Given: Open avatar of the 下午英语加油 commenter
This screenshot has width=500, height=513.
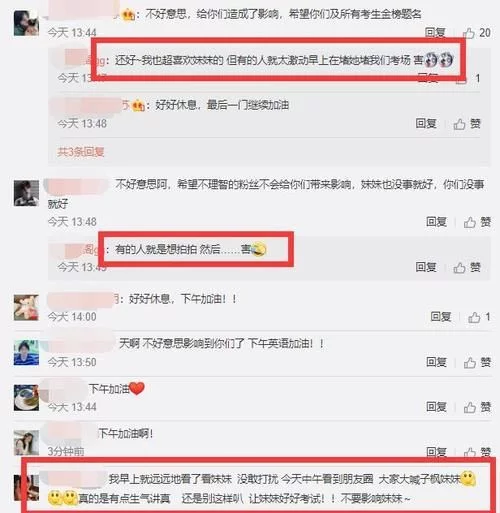Looking at the screenshot, I should [26, 353].
